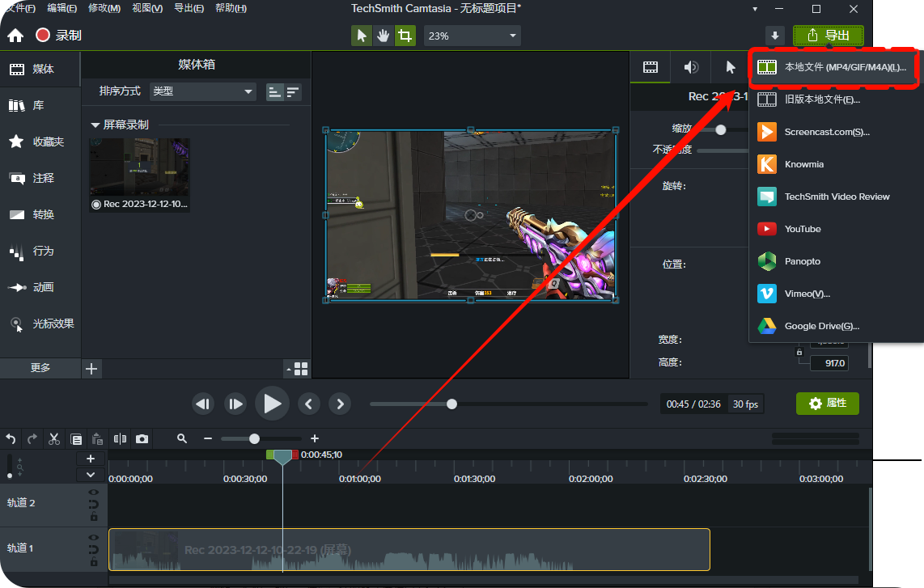The height and width of the screenshot is (588, 924).
Task: Open the canvas zoom 23% dropdown
Action: [472, 36]
